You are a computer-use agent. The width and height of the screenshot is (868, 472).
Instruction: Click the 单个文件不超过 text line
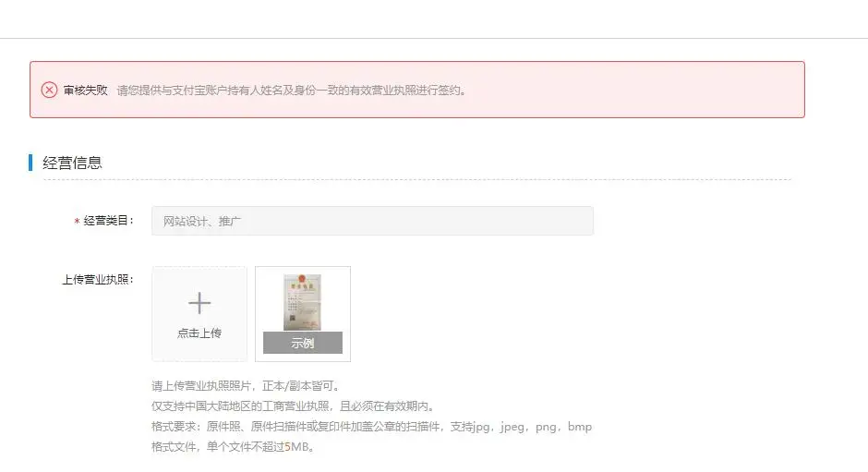pyautogui.click(x=233, y=446)
